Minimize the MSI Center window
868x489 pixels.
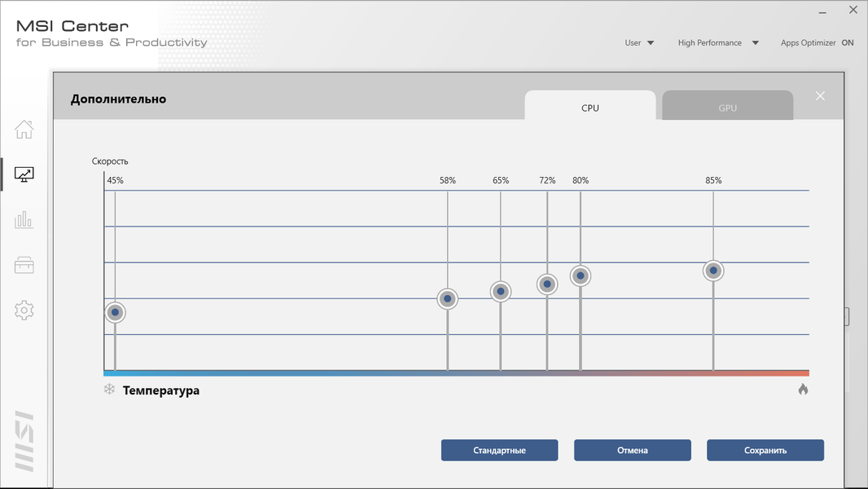pyautogui.click(x=822, y=11)
